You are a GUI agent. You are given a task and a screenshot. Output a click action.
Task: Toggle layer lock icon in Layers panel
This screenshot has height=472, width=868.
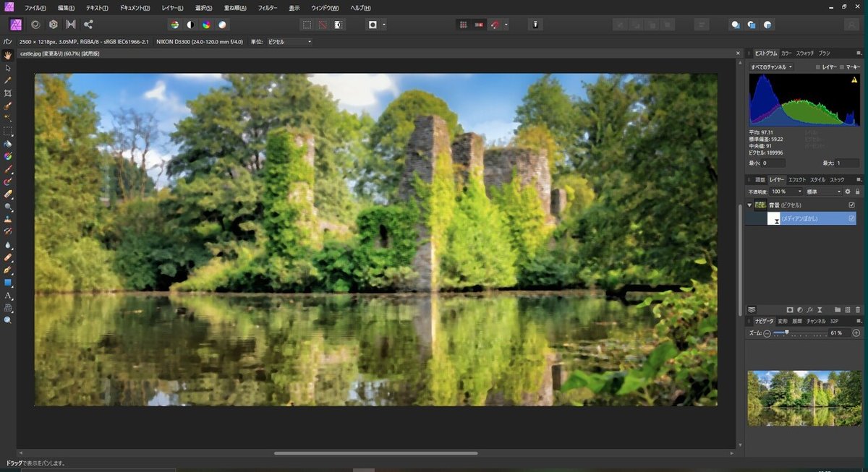858,192
